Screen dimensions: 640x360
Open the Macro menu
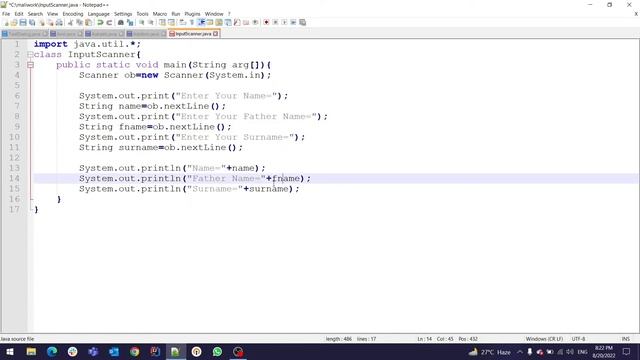tap(160, 14)
